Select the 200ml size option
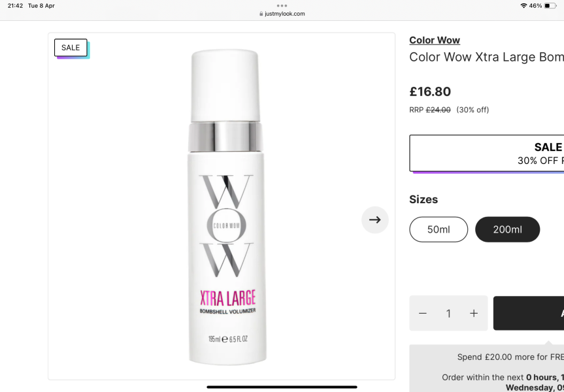This screenshot has width=564, height=392. (x=507, y=229)
